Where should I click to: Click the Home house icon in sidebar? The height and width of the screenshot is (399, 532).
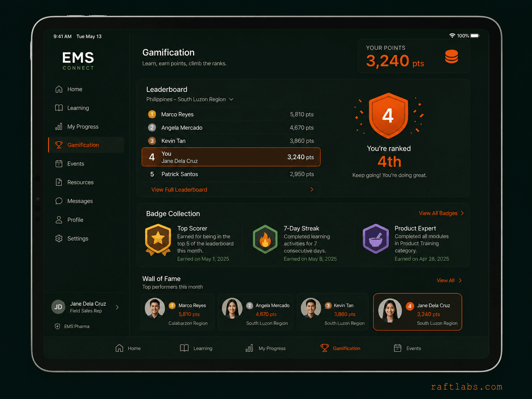59,89
